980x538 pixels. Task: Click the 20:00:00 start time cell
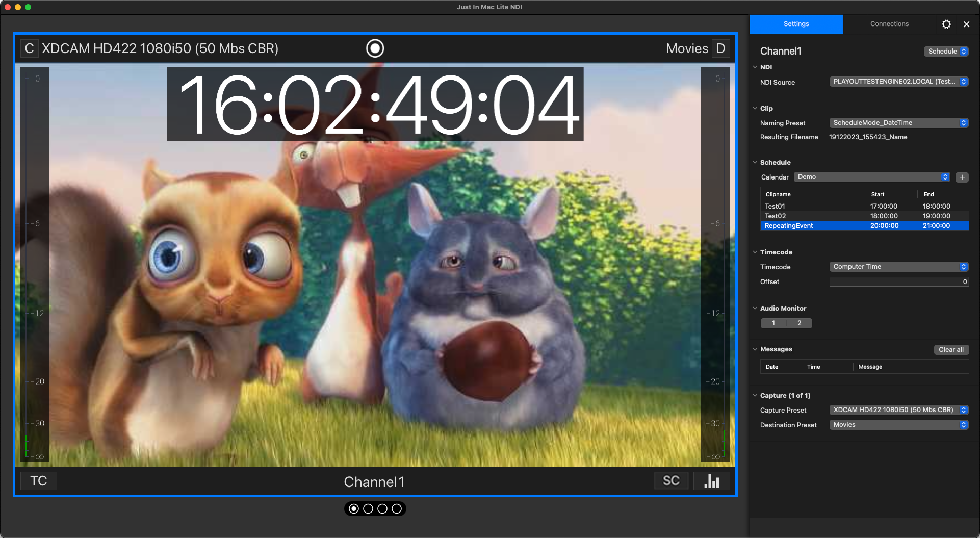tap(884, 226)
